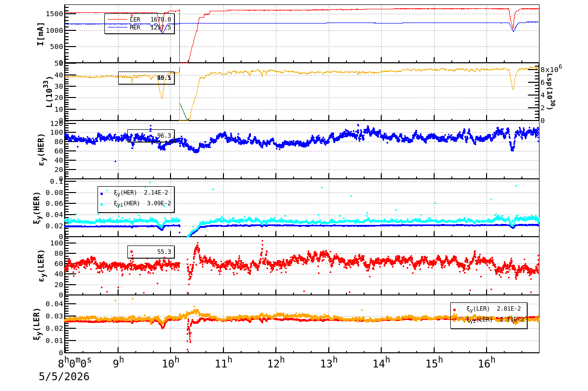Click the L(10^33) luminosity axis title
Viewport: 588px width, 391px height.
click(48, 92)
